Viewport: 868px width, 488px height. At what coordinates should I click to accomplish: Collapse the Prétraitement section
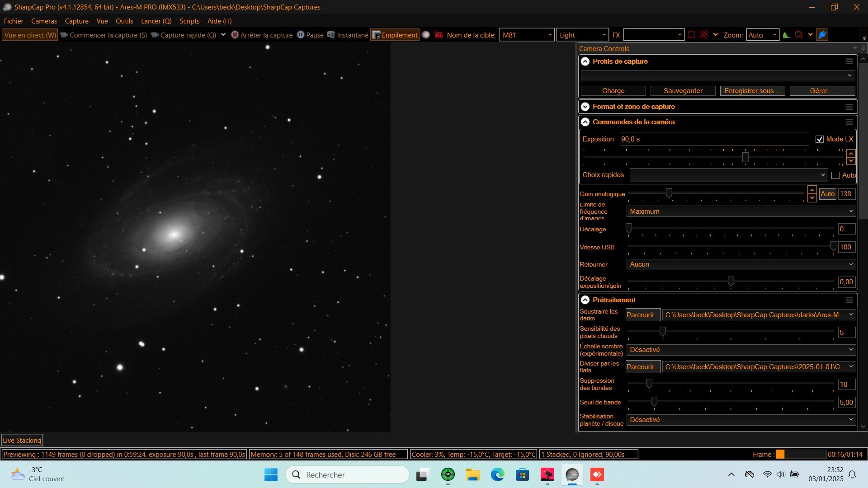pos(585,300)
